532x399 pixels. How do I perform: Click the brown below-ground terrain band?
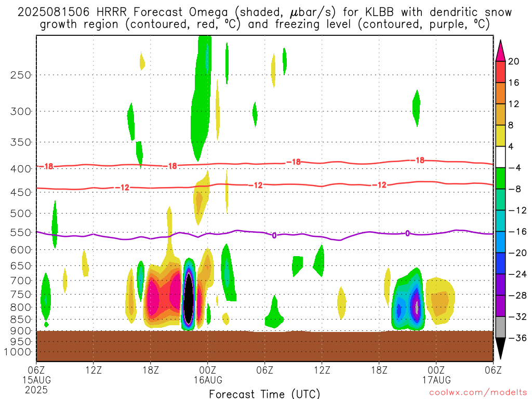coord(264,346)
